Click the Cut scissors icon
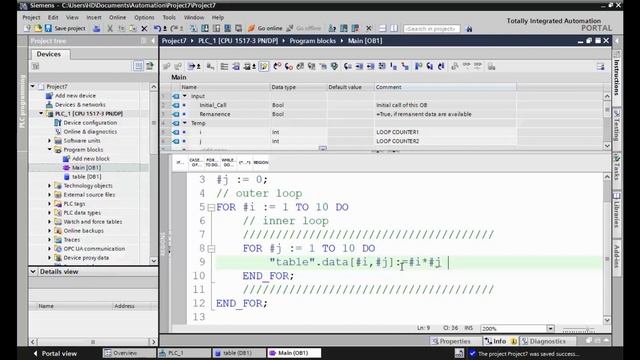The height and width of the screenshot is (360, 640). click(110, 28)
